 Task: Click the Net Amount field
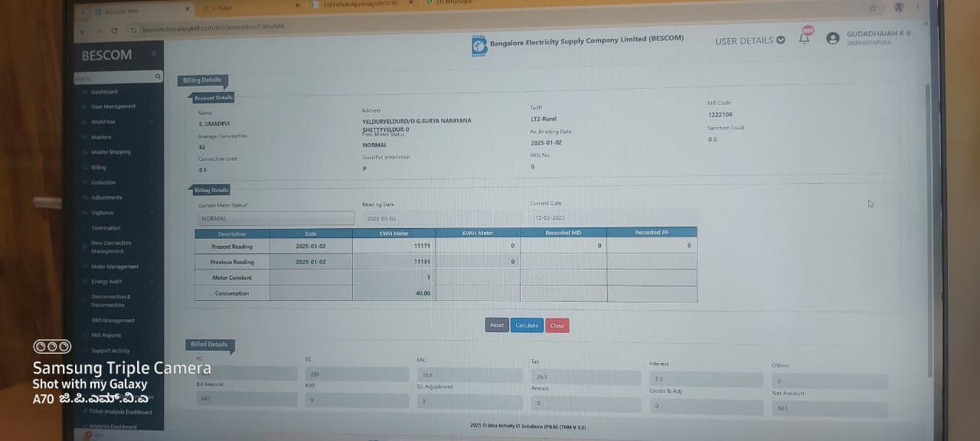coord(830,409)
